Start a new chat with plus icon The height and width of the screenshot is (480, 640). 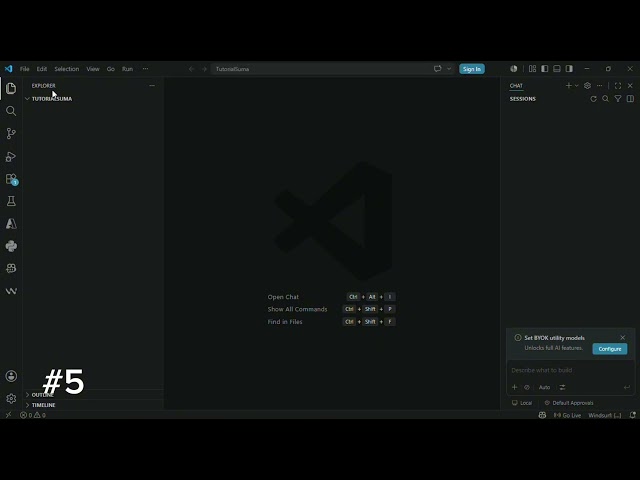pyautogui.click(x=569, y=86)
